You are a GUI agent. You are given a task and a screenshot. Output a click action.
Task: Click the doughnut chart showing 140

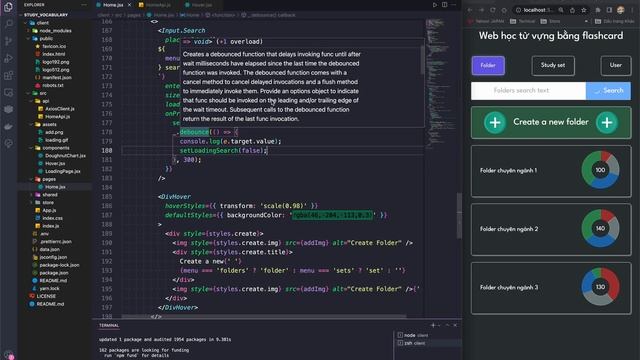pyautogui.click(x=600, y=229)
